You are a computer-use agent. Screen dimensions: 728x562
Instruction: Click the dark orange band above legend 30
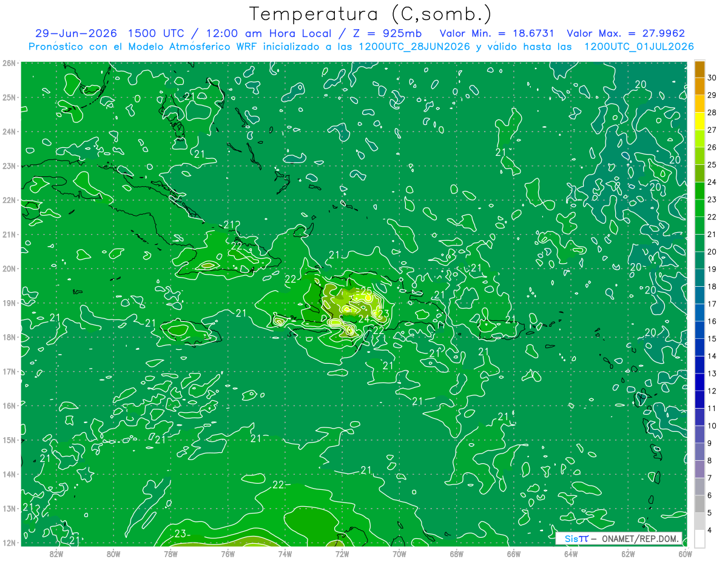(x=699, y=69)
